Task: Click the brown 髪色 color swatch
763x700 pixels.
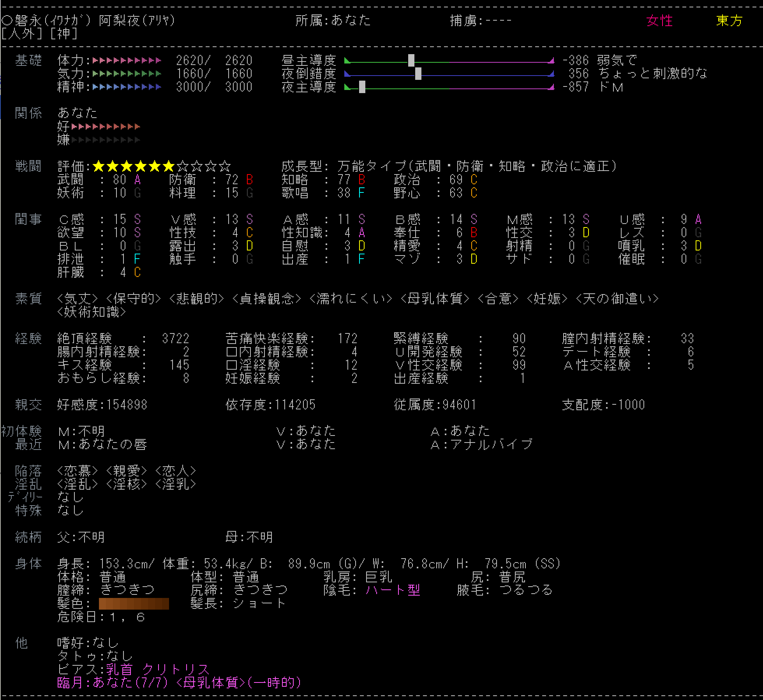Action: [x=134, y=604]
